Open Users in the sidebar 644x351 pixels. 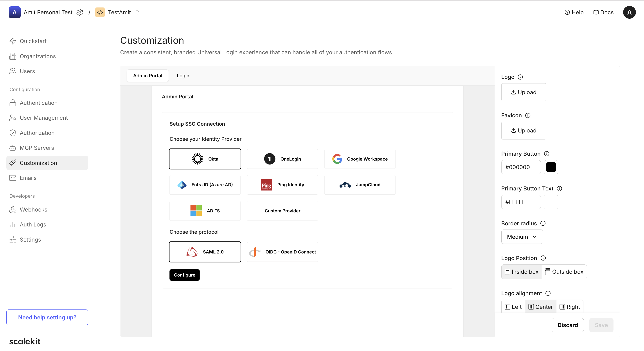pyautogui.click(x=47, y=71)
